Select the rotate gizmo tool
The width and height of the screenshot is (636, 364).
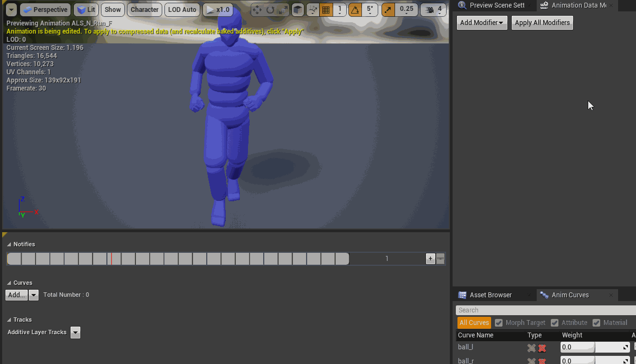(x=270, y=10)
